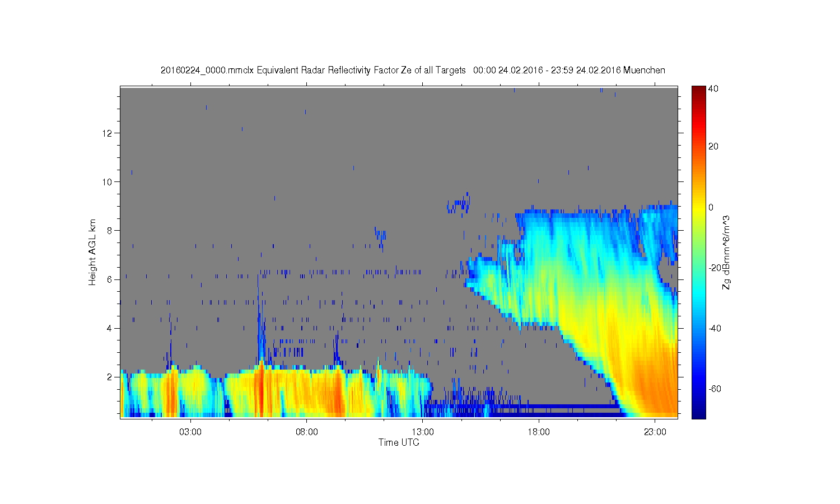Click the colorbar tick value '40'
This screenshot has width=840, height=504.
click(713, 88)
